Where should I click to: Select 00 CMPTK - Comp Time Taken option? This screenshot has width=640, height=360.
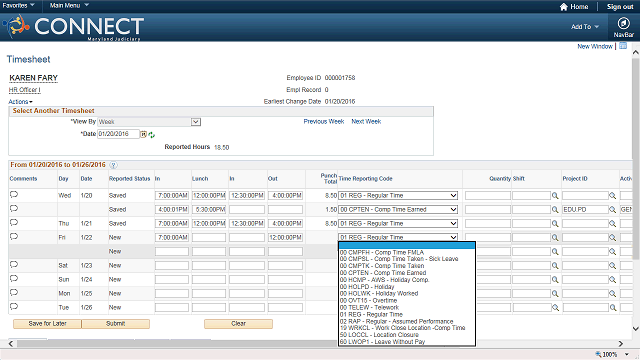407,266
